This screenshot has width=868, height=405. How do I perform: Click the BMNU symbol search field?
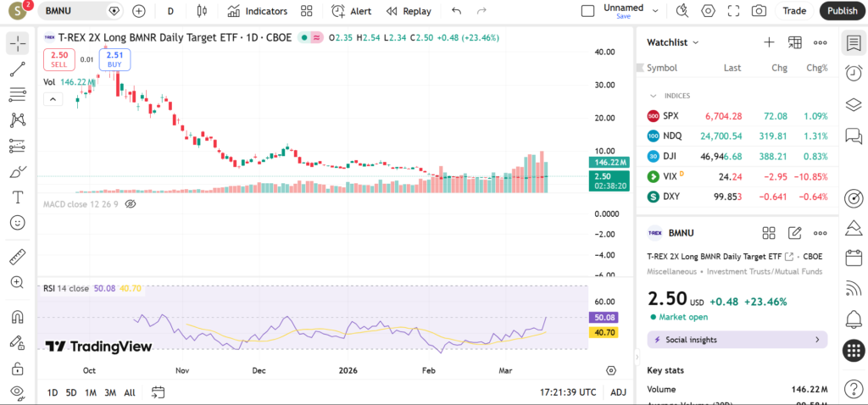74,11
